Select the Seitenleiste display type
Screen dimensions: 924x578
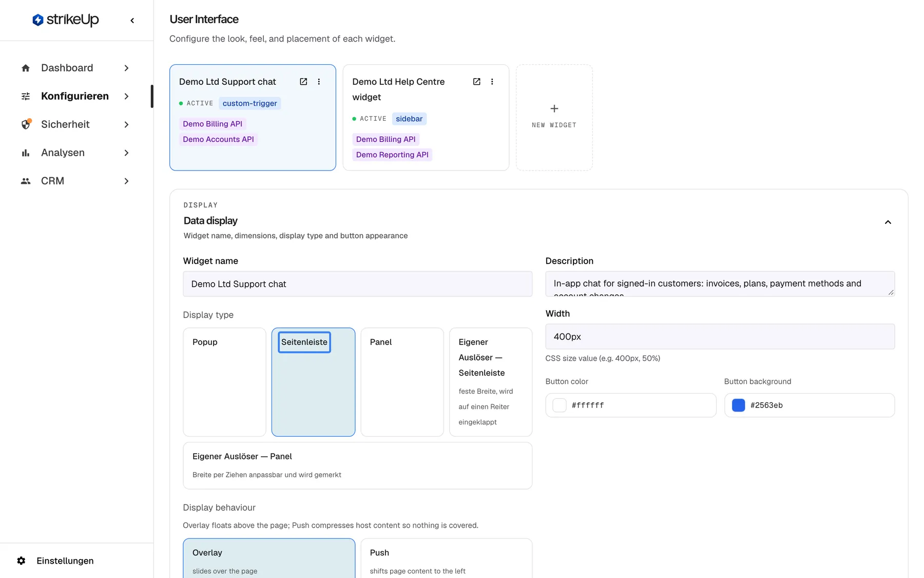coord(313,382)
